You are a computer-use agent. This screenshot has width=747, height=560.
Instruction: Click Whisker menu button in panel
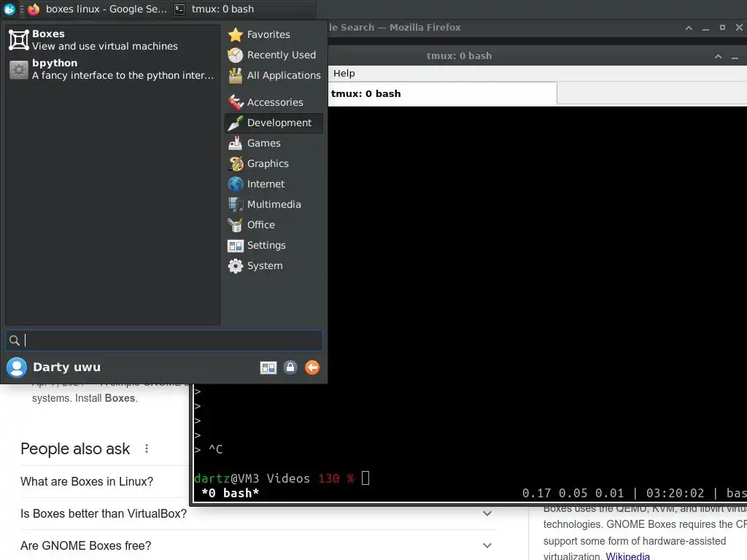9,9
